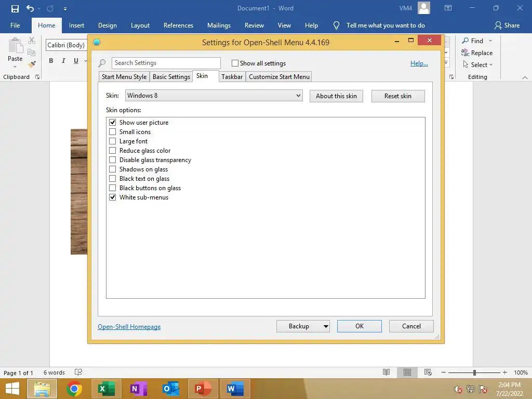Enable Shadows on glass checkbox

[x=112, y=169]
